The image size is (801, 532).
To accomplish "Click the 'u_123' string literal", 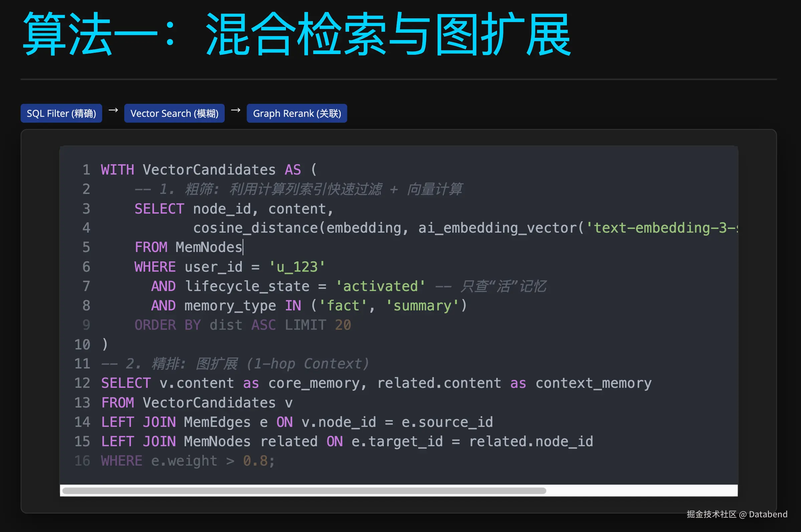I will click(297, 267).
